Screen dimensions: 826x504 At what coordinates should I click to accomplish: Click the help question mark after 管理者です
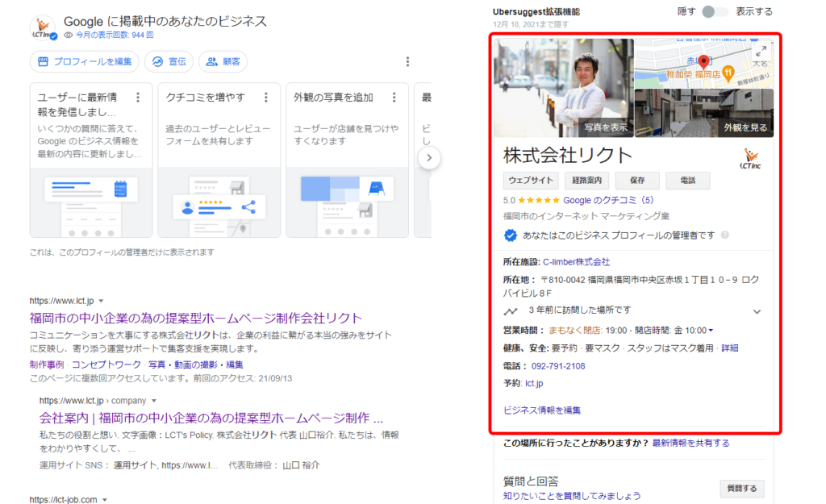tap(725, 235)
